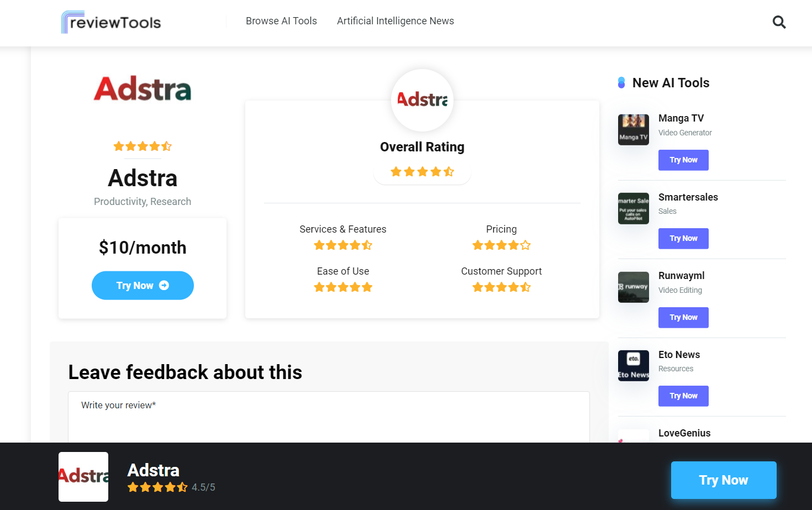The width and height of the screenshot is (812, 510).
Task: Click star rating above Adstra heading
Action: point(143,146)
